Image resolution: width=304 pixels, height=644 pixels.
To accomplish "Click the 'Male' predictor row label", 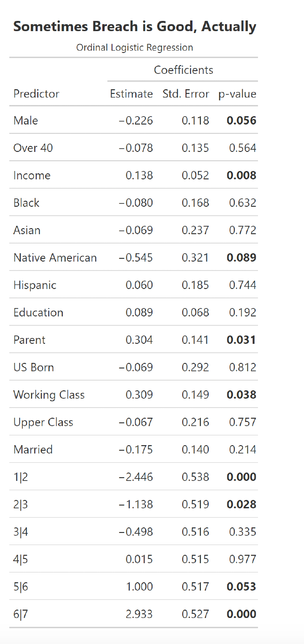I will click(x=26, y=121).
